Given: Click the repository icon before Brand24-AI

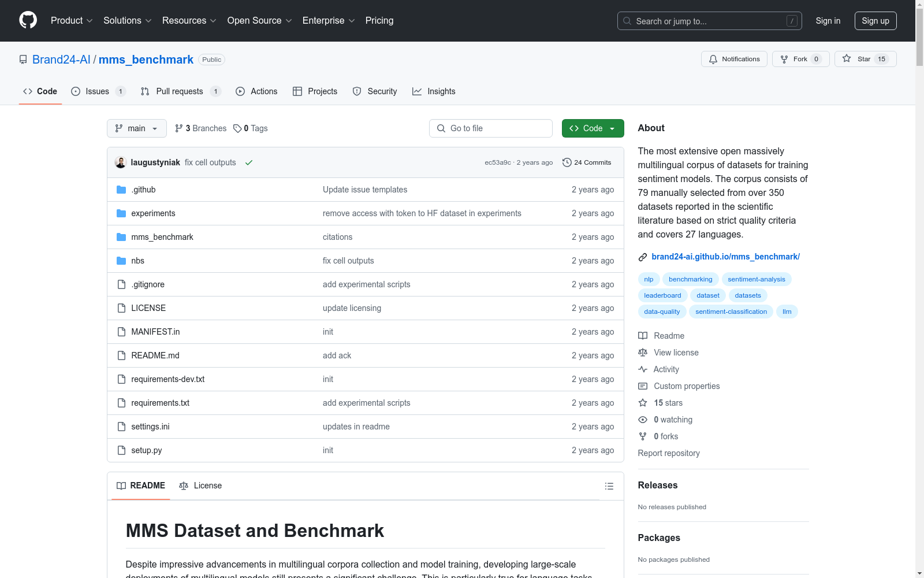Looking at the screenshot, I should 23,60.
